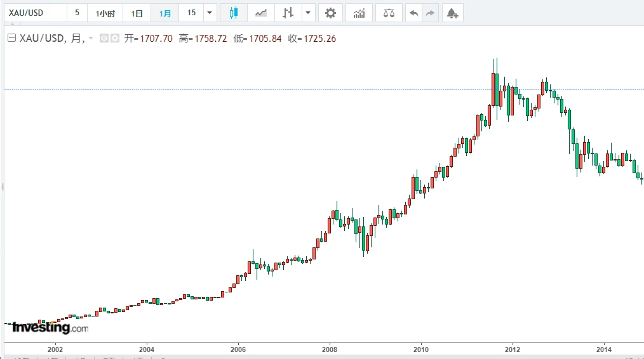Open chart settings gear icon
Screen dimensions: 644x359
(330, 13)
